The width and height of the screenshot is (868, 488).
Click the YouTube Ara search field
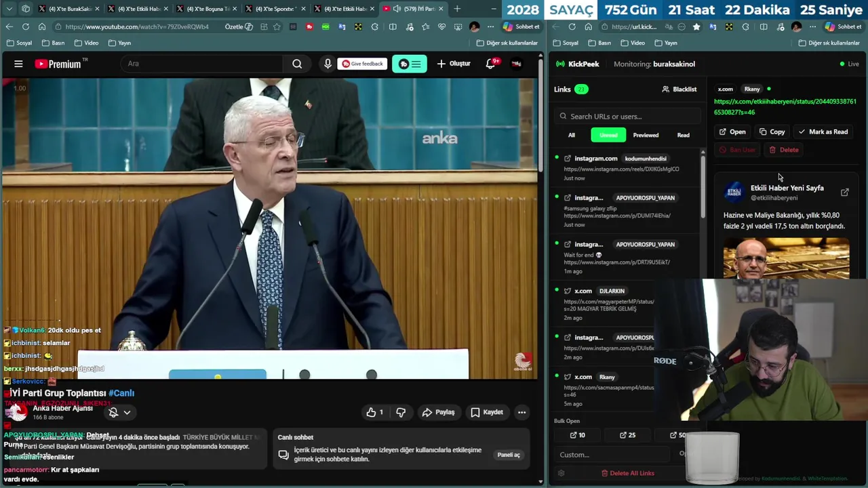pos(202,64)
